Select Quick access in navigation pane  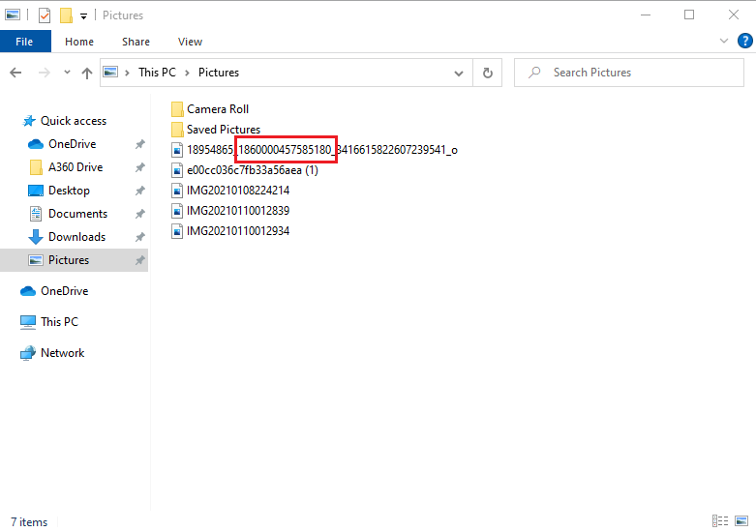[x=74, y=121]
